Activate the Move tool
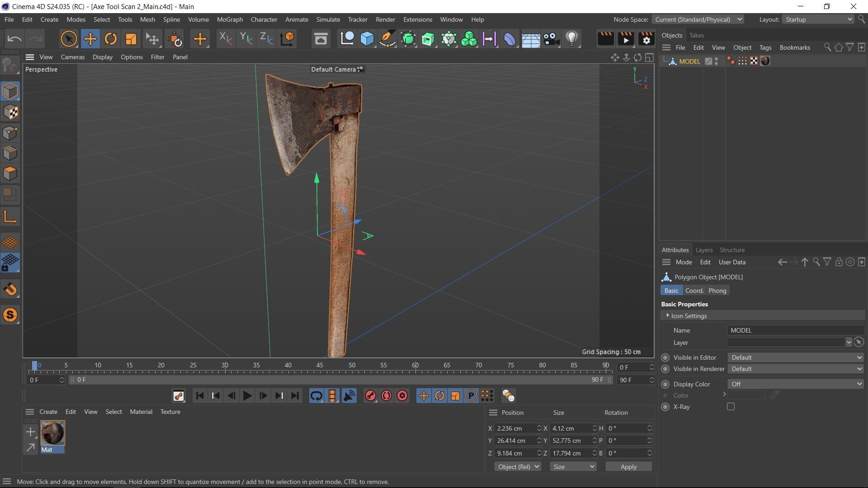The width and height of the screenshot is (868, 488). click(x=90, y=39)
